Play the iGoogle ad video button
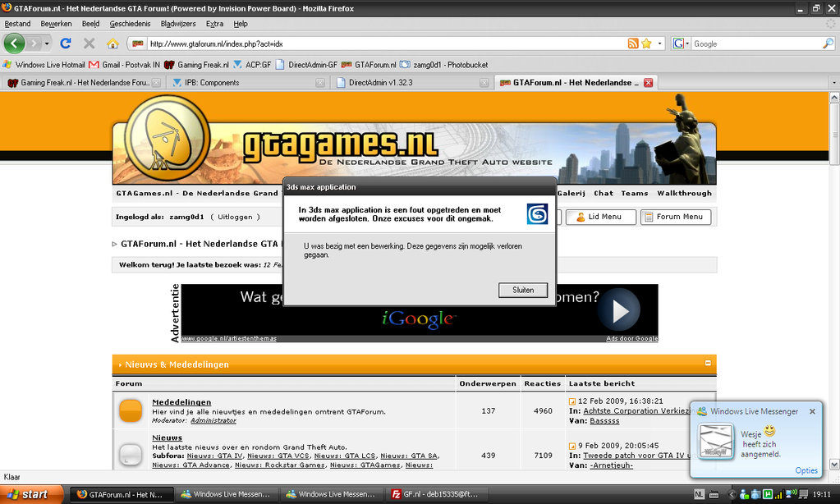Image resolution: width=840 pixels, height=504 pixels. (x=619, y=309)
